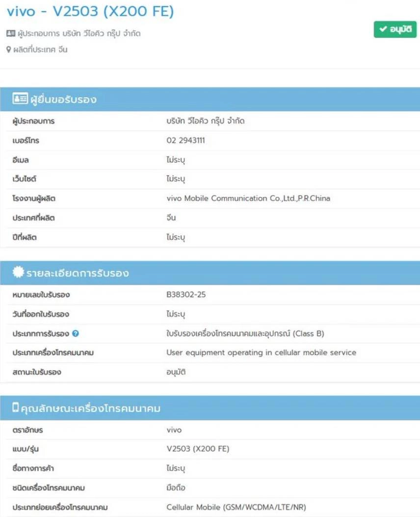Click the operator card icon under the title
420x517 pixels.
(x=11, y=33)
